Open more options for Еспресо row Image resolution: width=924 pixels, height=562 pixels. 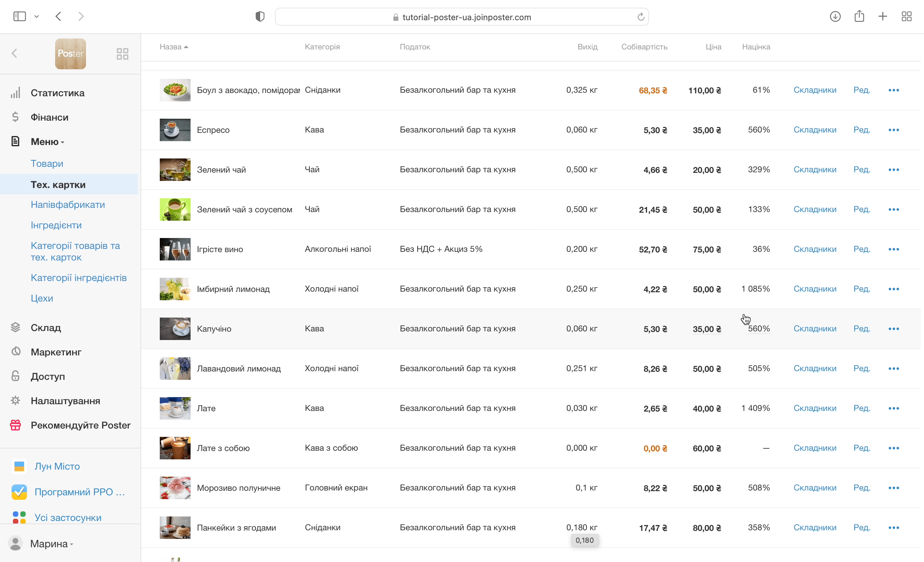click(894, 130)
